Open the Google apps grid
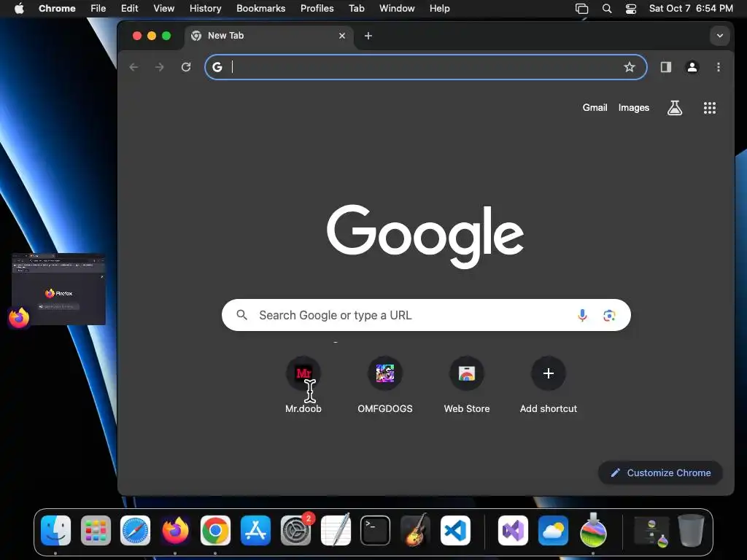The height and width of the screenshot is (560, 747). (x=710, y=108)
